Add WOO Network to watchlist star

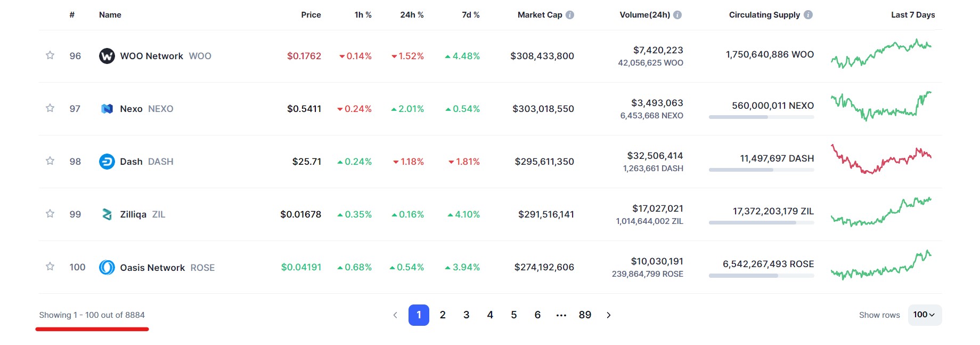(50, 55)
